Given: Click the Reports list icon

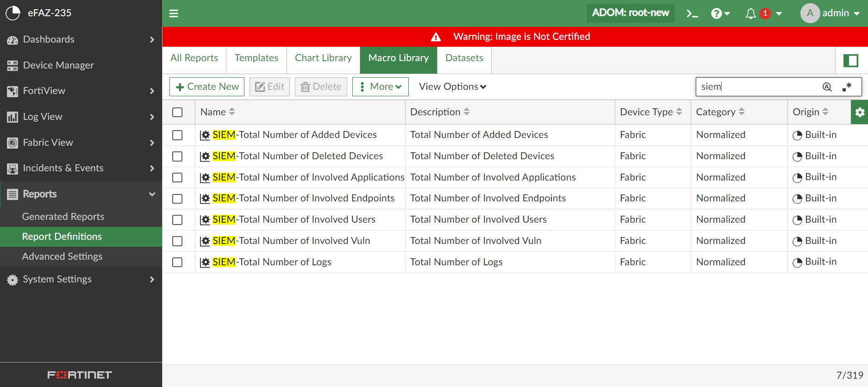Looking at the screenshot, I should 12,194.
